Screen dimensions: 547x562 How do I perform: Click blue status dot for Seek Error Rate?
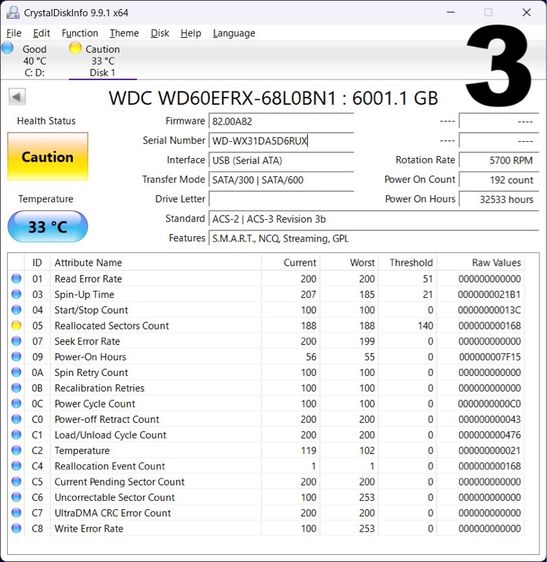click(16, 341)
